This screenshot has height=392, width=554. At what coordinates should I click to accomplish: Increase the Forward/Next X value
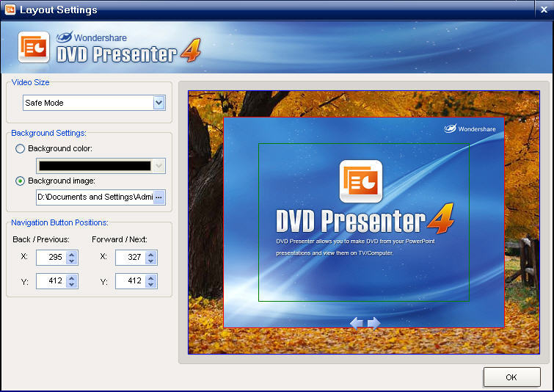tap(151, 254)
